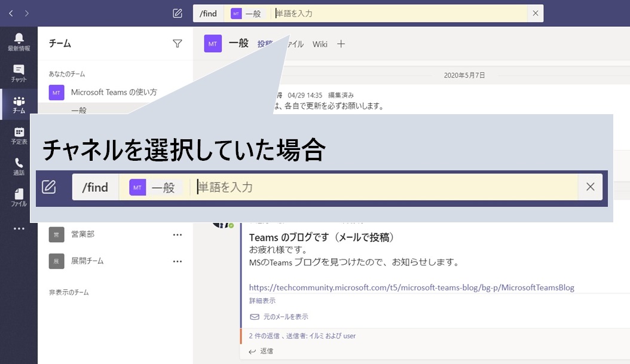Select the 展開チーム team
The width and height of the screenshot is (630, 364).
tap(87, 261)
